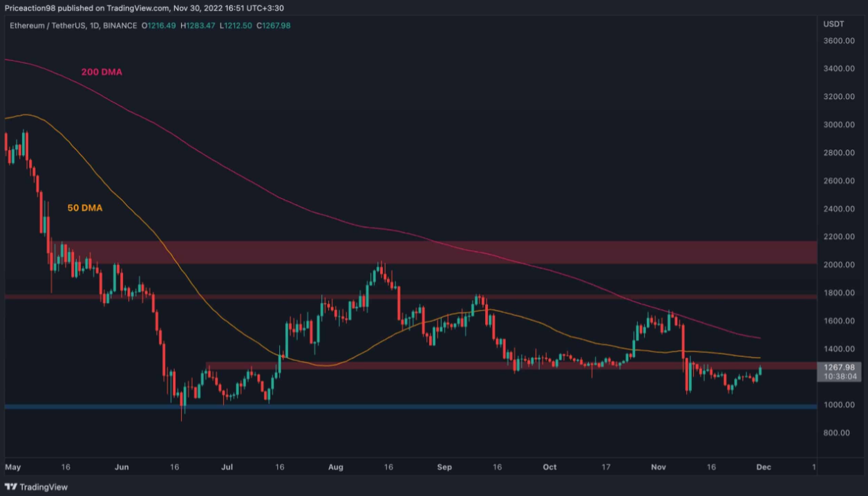
Task: Click the 2800.00 price axis label
Action: [x=838, y=153]
